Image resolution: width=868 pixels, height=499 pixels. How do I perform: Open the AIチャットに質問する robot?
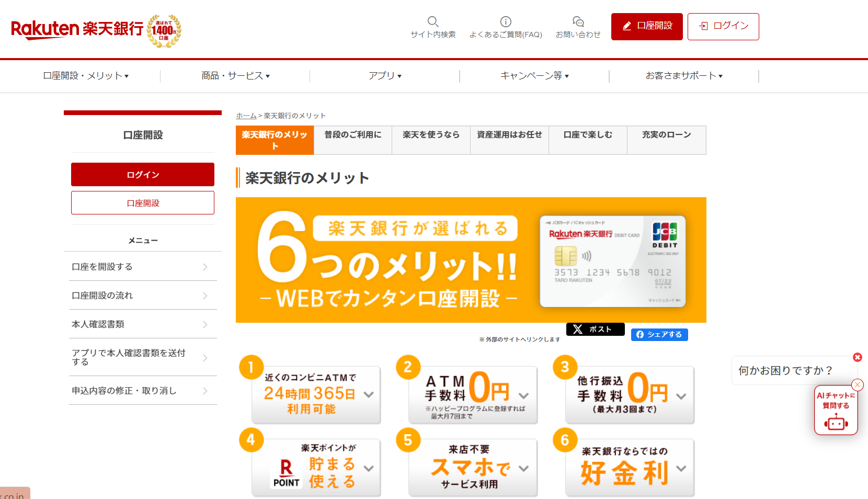click(x=836, y=411)
